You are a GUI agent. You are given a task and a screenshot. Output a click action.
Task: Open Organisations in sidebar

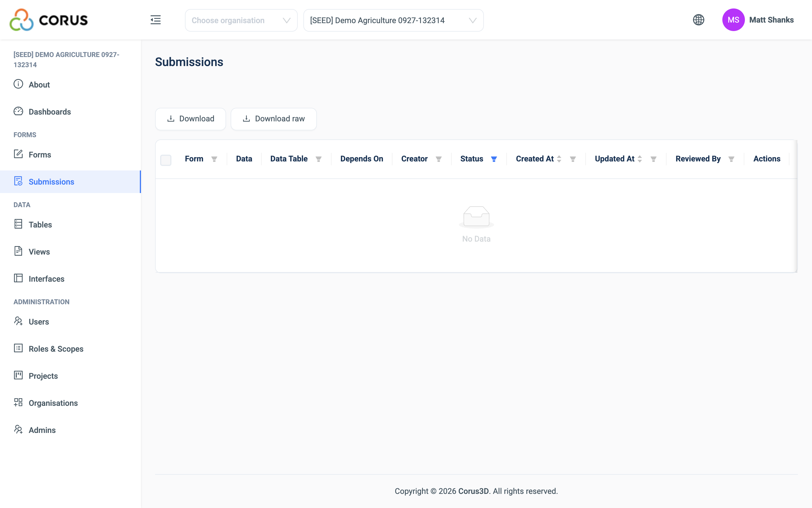[x=70, y=403]
